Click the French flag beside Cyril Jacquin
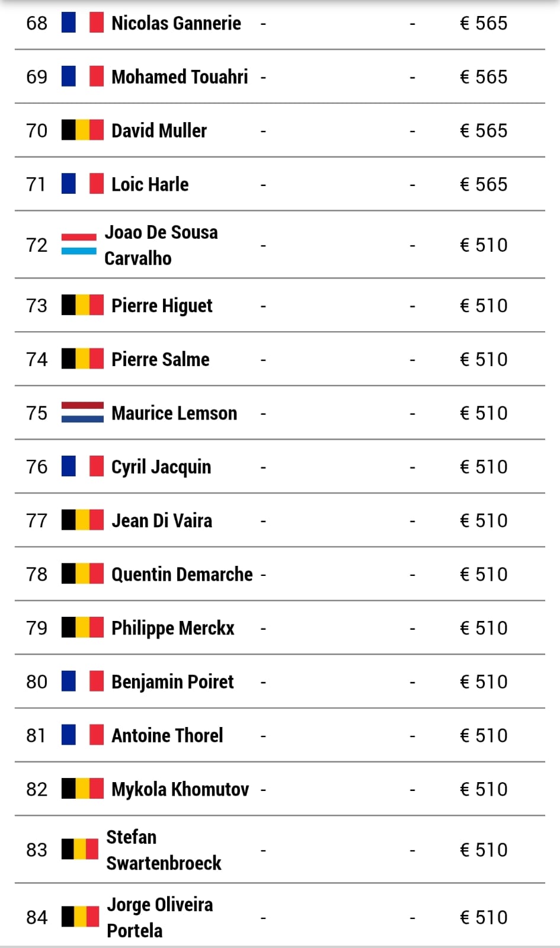560x948 pixels. click(x=82, y=466)
